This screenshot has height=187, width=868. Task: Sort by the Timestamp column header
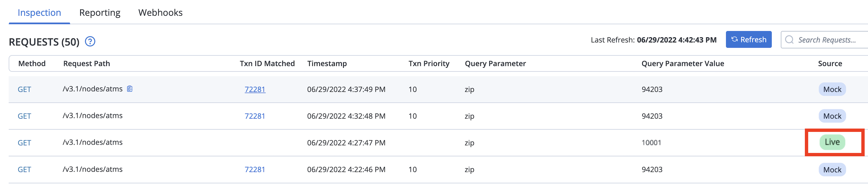(327, 63)
